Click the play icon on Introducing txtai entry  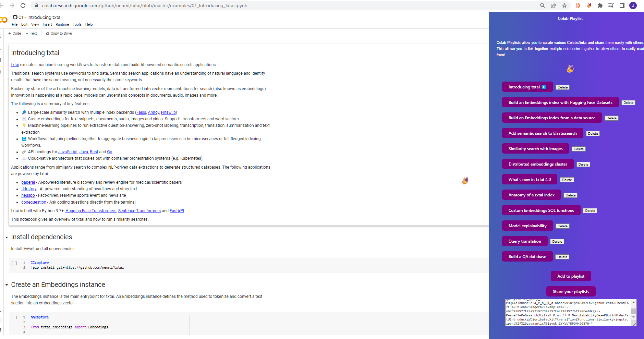click(x=543, y=87)
